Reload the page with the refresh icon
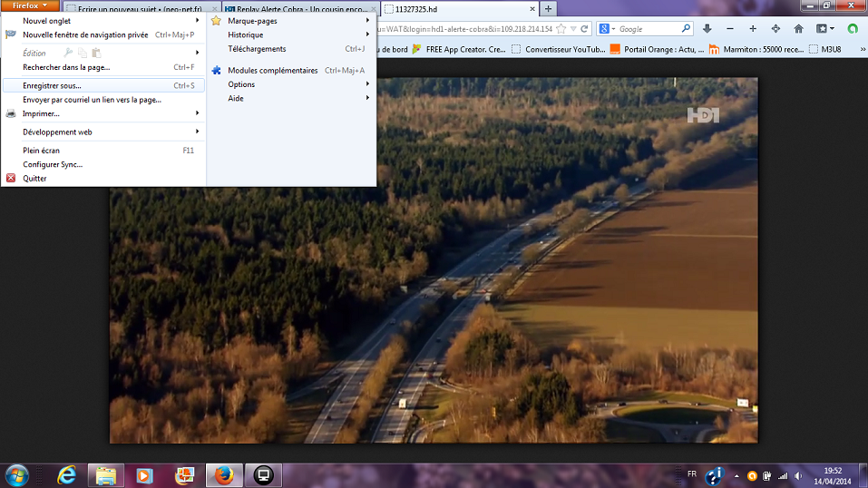This screenshot has width=868, height=488. [x=585, y=29]
